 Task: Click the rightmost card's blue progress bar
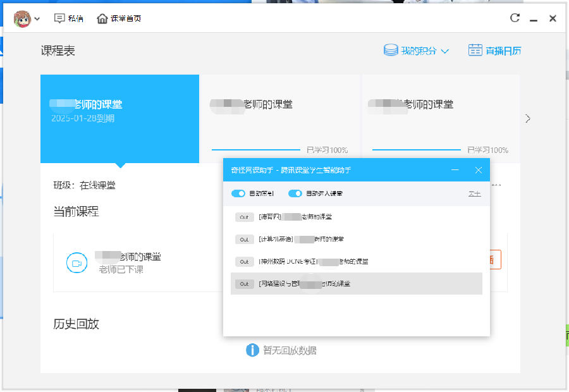point(417,150)
